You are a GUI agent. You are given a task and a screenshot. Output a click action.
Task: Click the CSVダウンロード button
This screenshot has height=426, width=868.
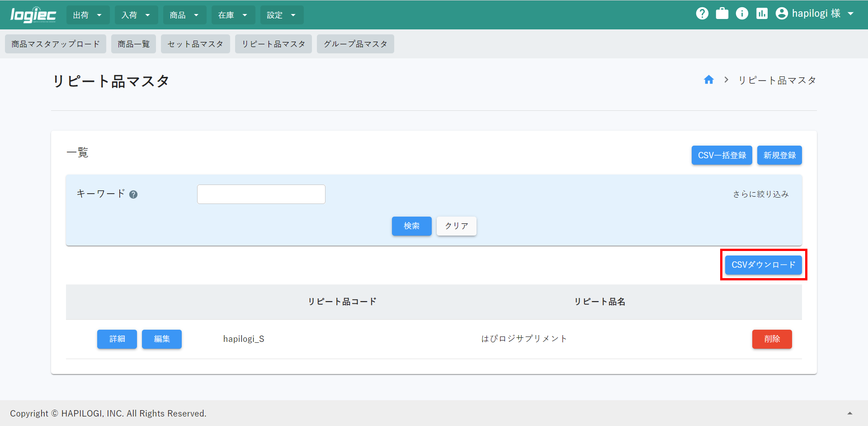(763, 265)
